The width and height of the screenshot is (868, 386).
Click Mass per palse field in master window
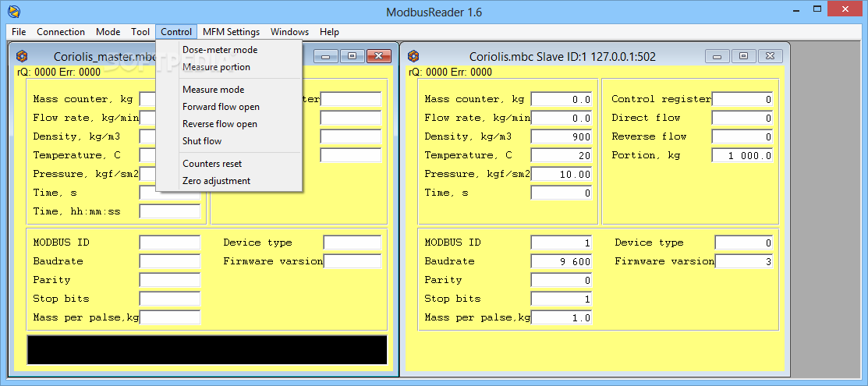(x=170, y=317)
